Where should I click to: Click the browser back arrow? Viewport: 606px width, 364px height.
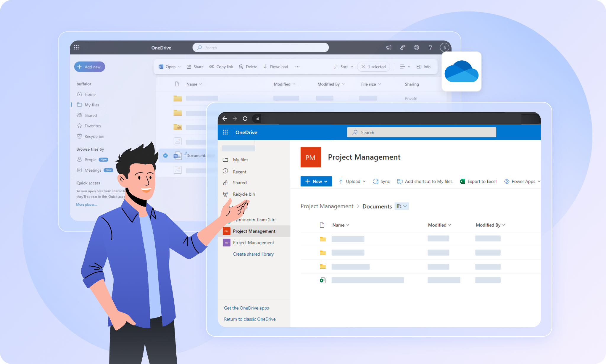point(225,118)
